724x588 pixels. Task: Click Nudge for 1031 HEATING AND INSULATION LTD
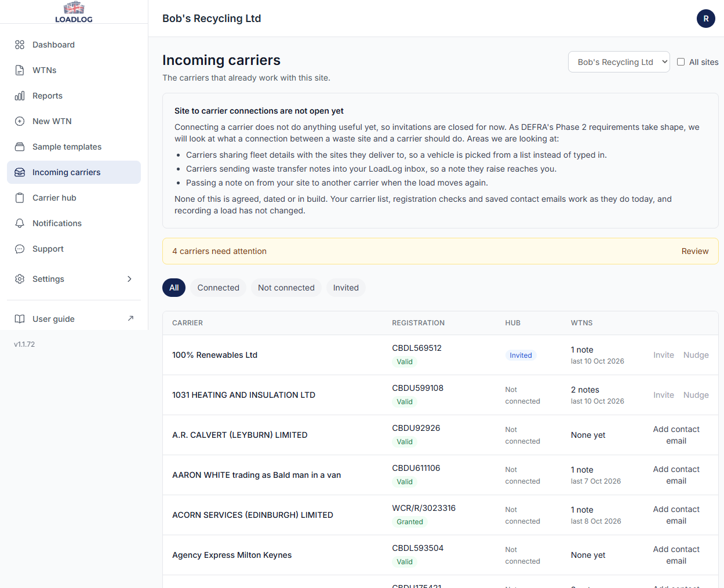(696, 395)
